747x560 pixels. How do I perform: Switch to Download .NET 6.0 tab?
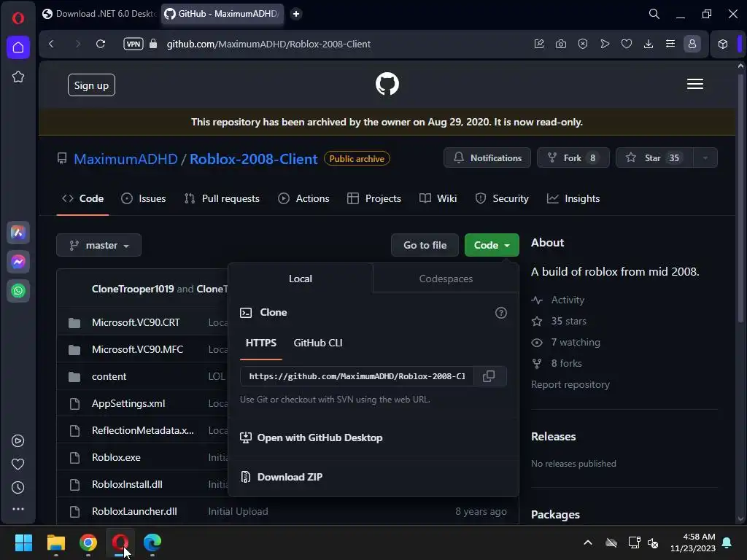pyautogui.click(x=99, y=14)
